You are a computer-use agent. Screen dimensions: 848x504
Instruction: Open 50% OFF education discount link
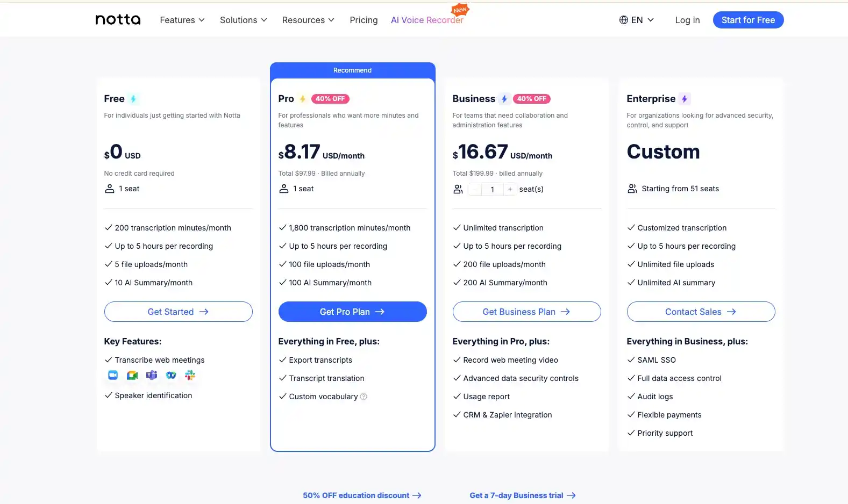coord(362,495)
